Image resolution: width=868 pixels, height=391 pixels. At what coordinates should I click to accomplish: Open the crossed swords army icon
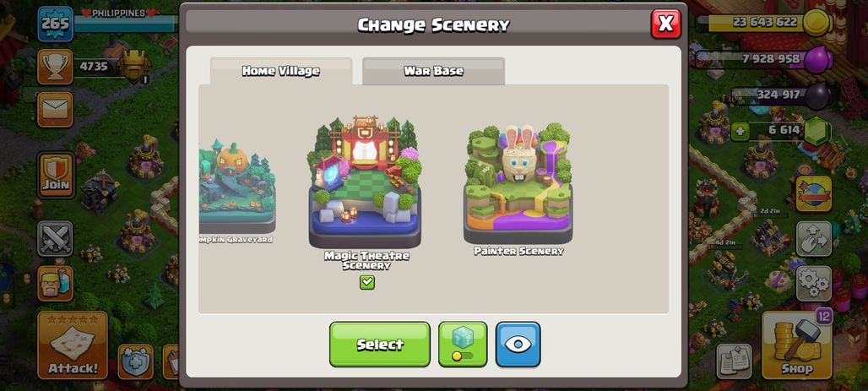pyautogui.click(x=55, y=238)
